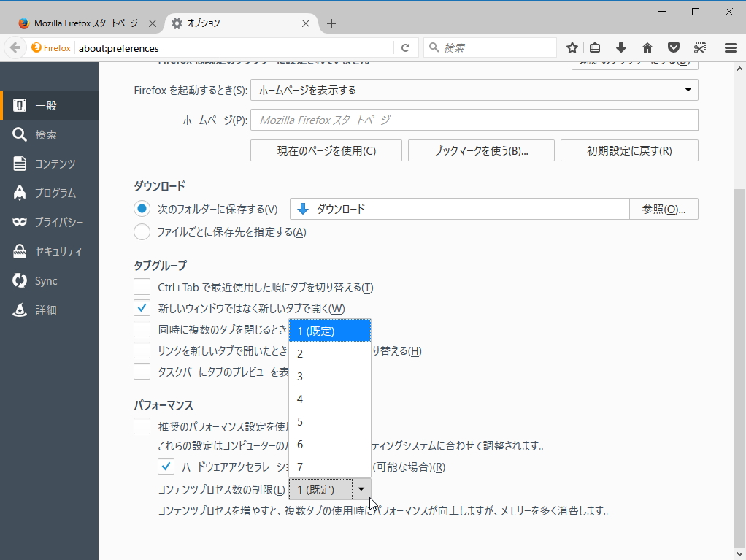
Task: Open a new tab with plus button
Action: (x=331, y=23)
